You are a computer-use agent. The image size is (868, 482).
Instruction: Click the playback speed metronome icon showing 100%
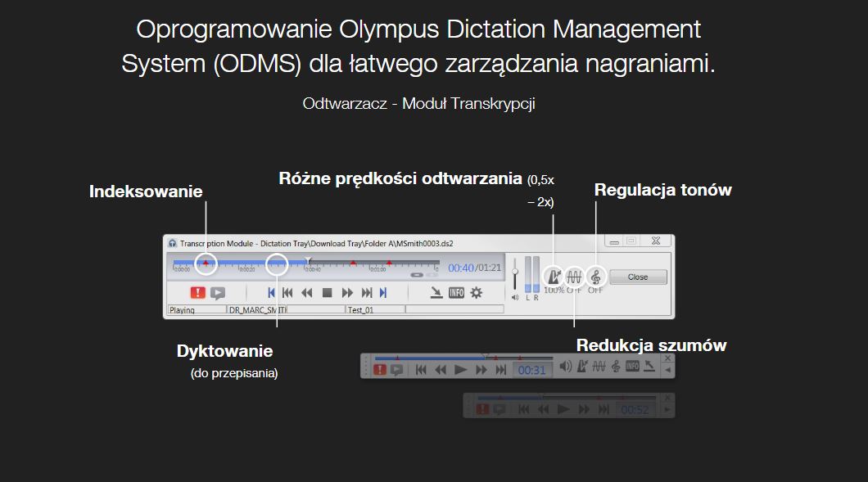pyautogui.click(x=554, y=276)
